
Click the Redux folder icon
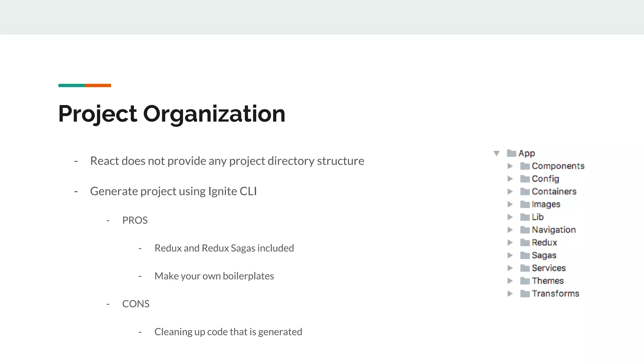click(x=525, y=243)
